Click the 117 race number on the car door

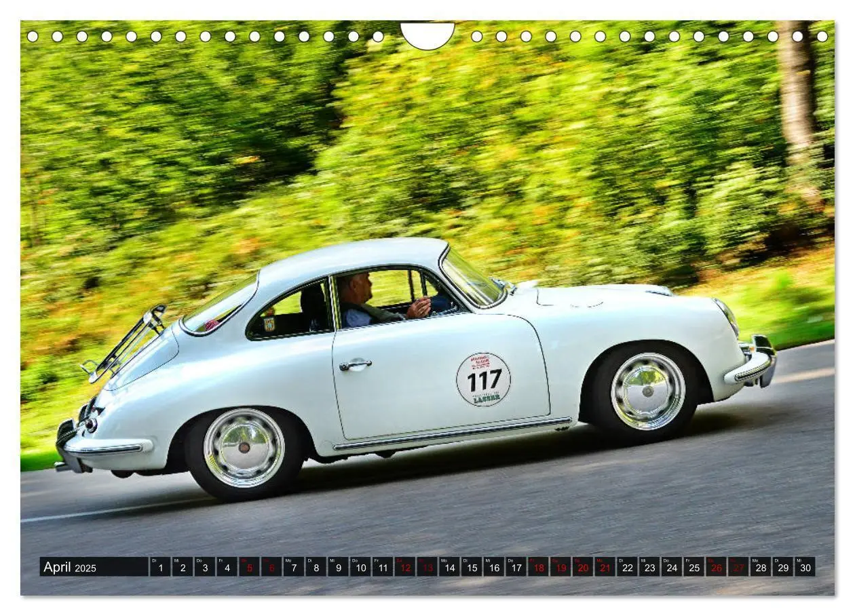tap(484, 380)
